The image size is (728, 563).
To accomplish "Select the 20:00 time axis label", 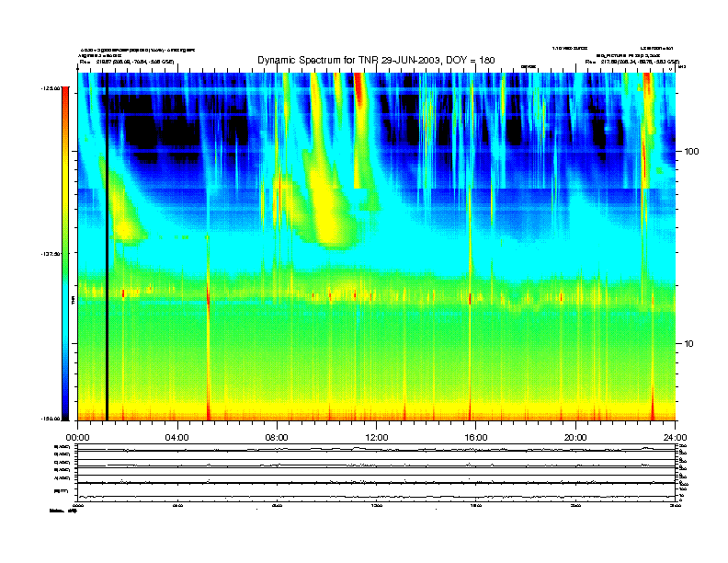I will [575, 438].
